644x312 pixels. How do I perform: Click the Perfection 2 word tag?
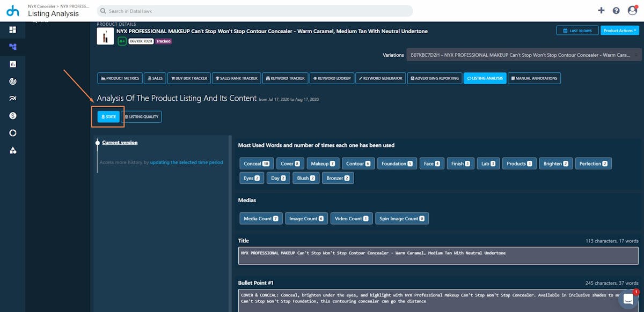click(x=594, y=164)
